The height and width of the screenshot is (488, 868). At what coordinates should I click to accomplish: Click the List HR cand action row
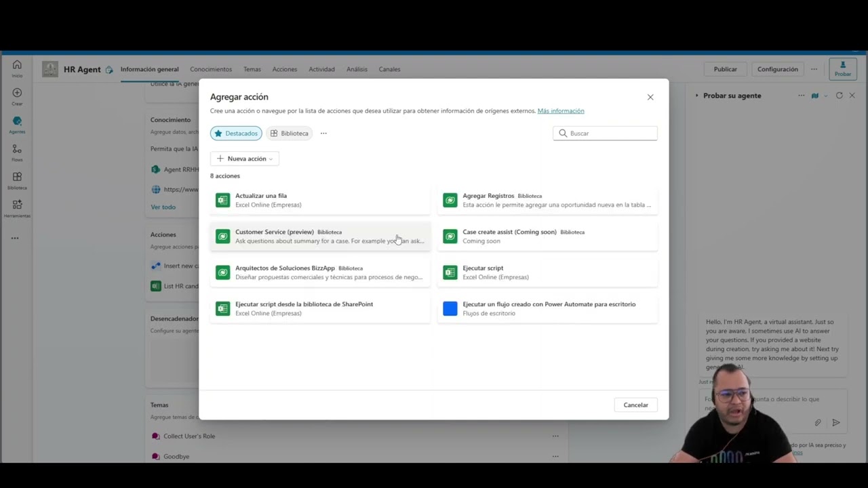pos(175,286)
